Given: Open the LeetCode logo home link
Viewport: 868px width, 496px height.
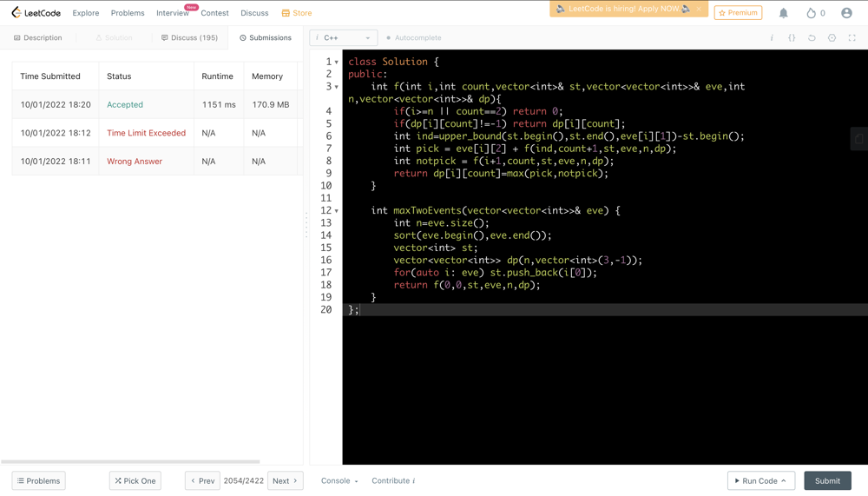Looking at the screenshot, I should (36, 13).
